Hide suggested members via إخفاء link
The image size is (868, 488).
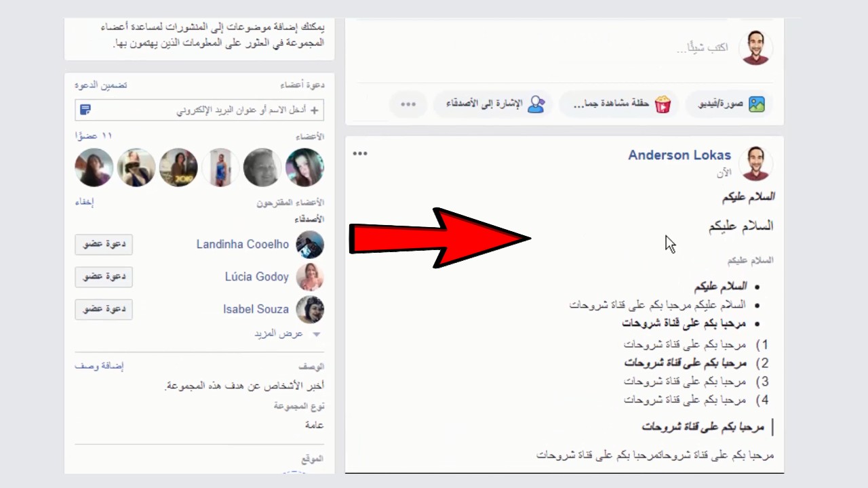(x=84, y=202)
